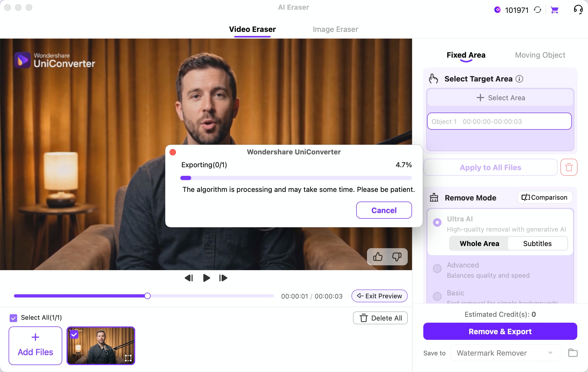The height and width of the screenshot is (372, 588).
Task: Step forward one frame
Action: (223, 278)
